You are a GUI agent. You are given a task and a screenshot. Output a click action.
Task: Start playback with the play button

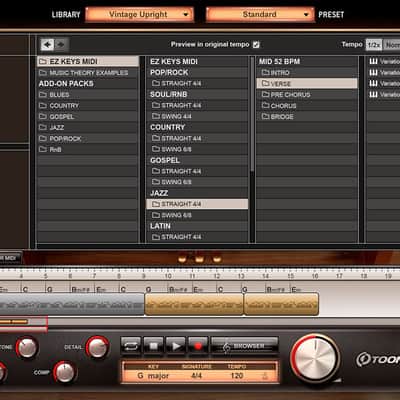(x=176, y=346)
